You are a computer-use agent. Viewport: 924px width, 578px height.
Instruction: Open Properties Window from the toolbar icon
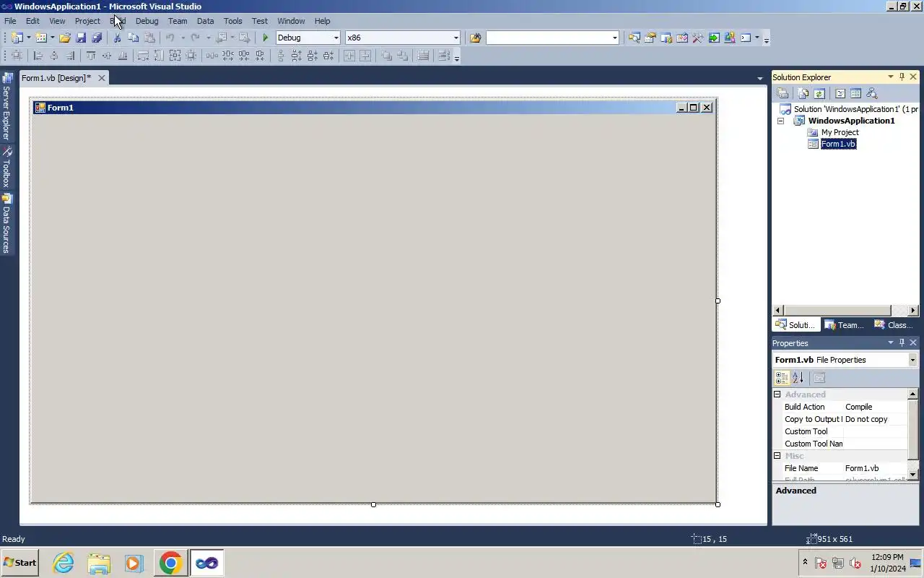point(650,38)
